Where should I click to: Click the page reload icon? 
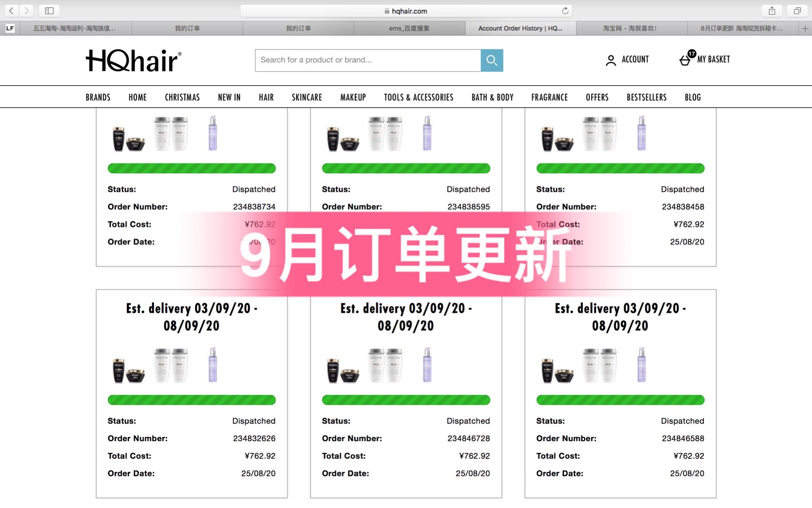pos(565,11)
